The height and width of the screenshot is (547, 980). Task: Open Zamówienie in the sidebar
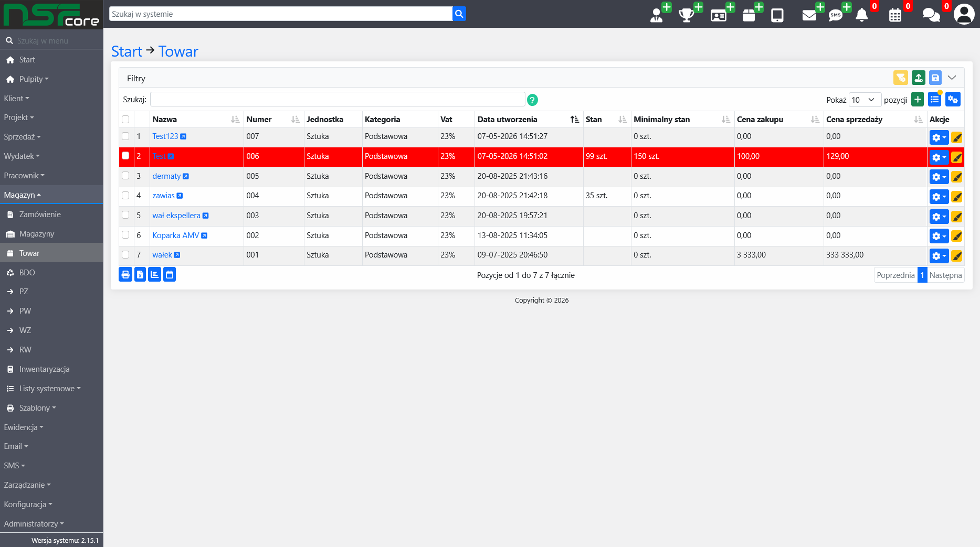(x=40, y=214)
